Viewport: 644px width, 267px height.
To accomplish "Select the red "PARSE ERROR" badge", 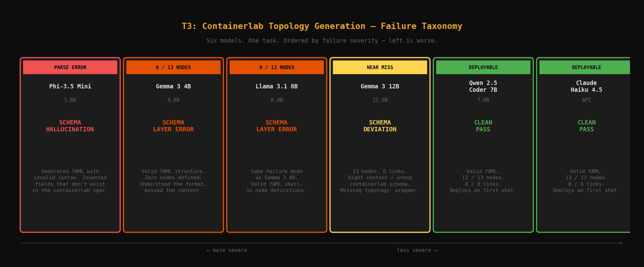I will [x=70, y=67].
